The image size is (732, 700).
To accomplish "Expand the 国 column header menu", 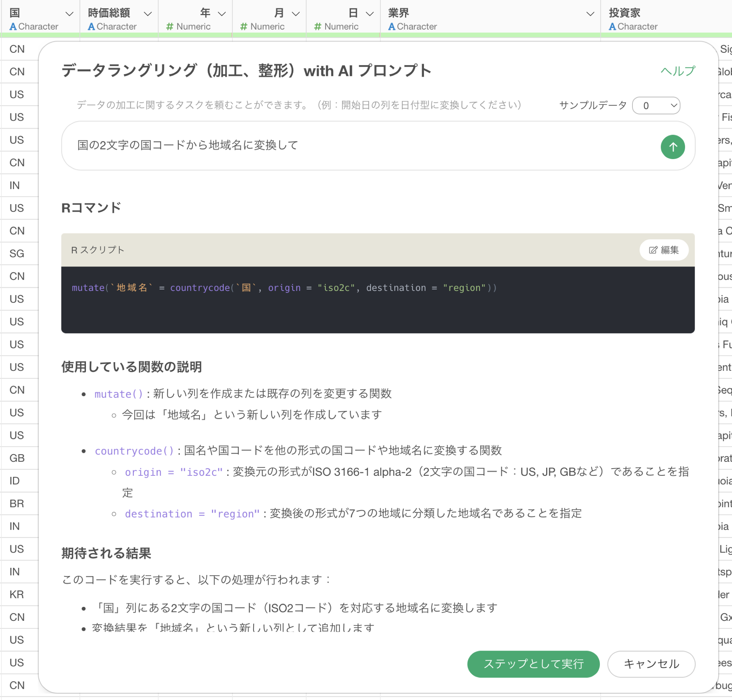I will click(x=69, y=14).
